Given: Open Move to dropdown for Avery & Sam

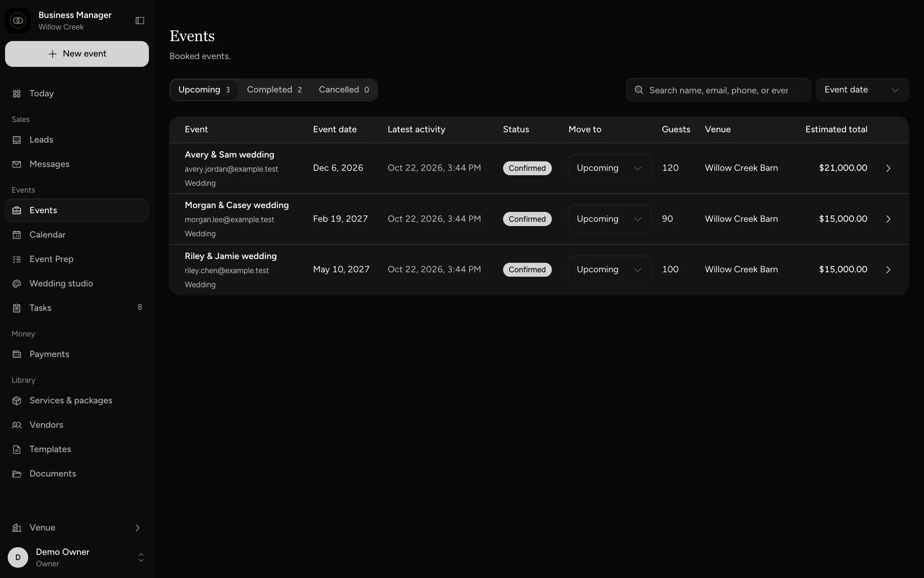Looking at the screenshot, I should pos(610,168).
